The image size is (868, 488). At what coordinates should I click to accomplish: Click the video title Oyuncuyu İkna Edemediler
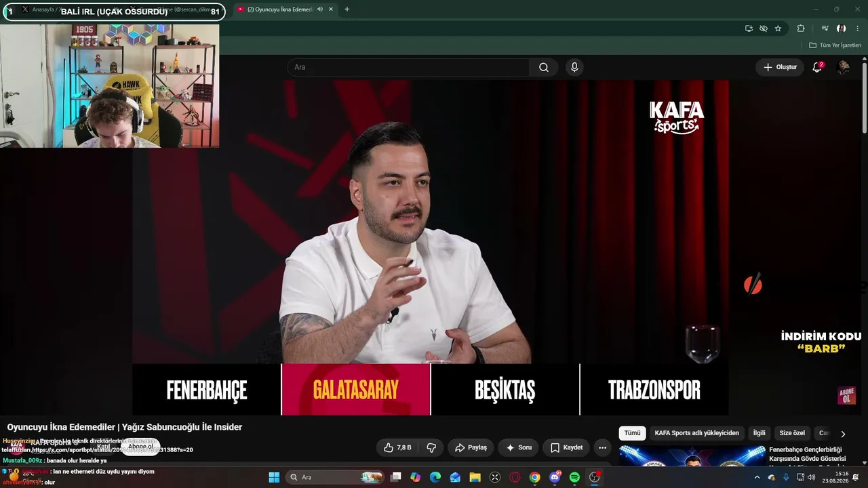(125, 427)
